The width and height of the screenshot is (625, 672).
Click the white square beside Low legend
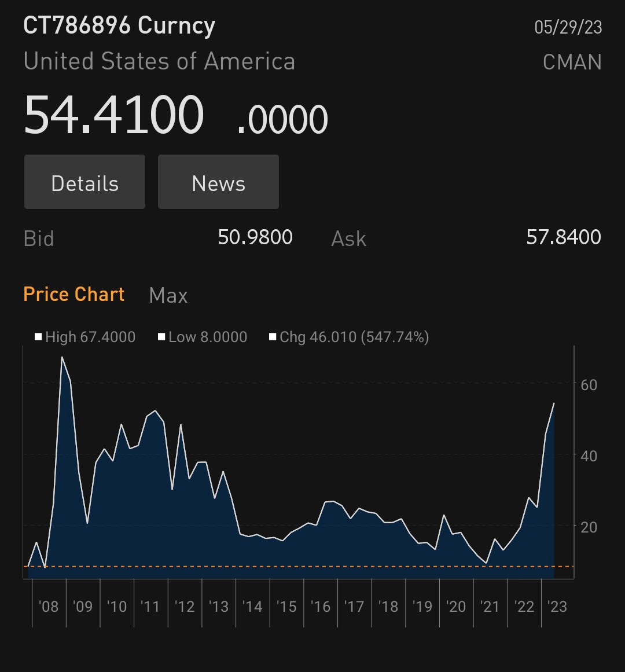click(161, 336)
